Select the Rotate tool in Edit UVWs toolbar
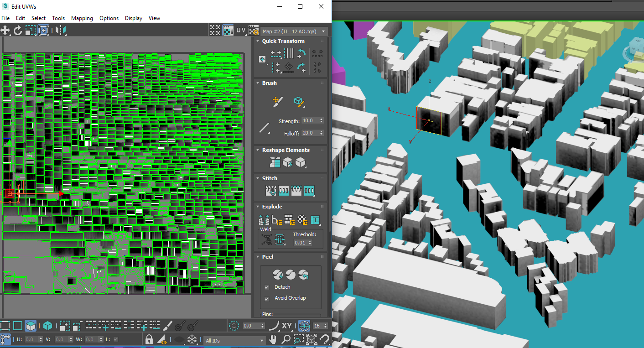The image size is (644, 348). 18,30
